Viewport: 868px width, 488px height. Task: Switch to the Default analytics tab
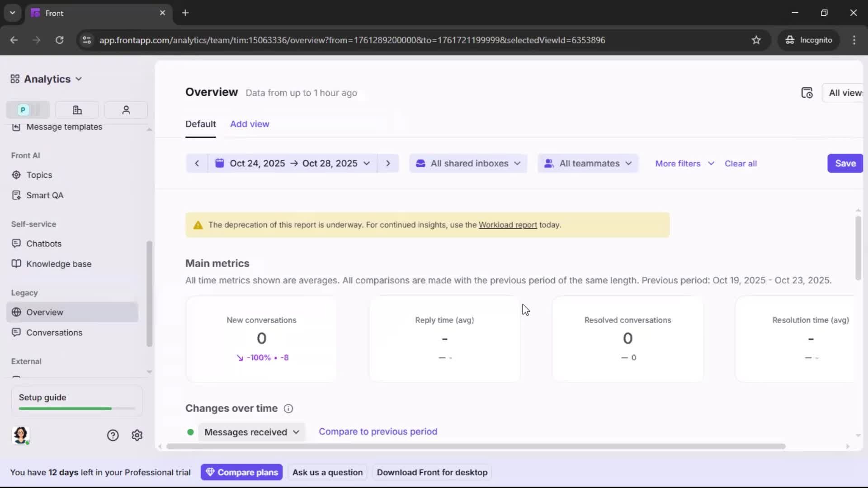200,124
